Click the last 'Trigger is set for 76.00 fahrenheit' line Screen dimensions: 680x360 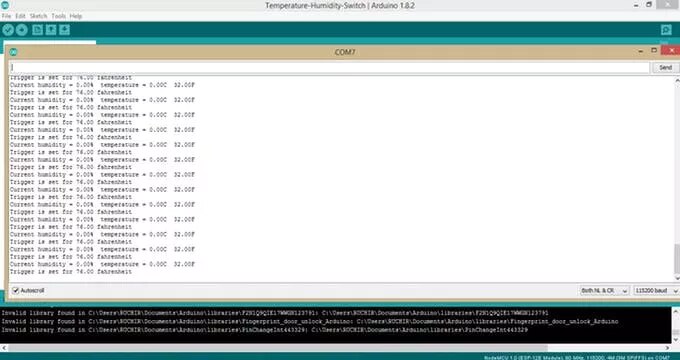71,272
